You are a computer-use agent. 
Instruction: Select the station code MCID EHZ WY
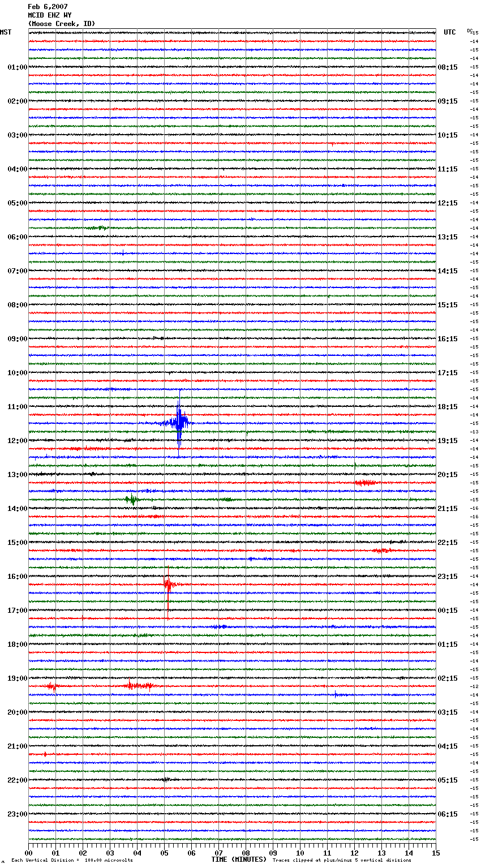[x=50, y=15]
